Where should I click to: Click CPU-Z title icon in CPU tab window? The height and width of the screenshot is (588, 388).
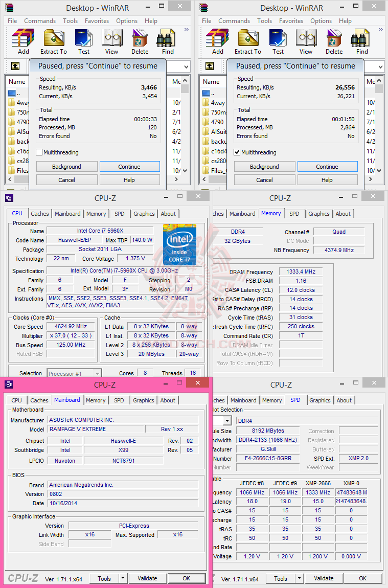click(9, 198)
